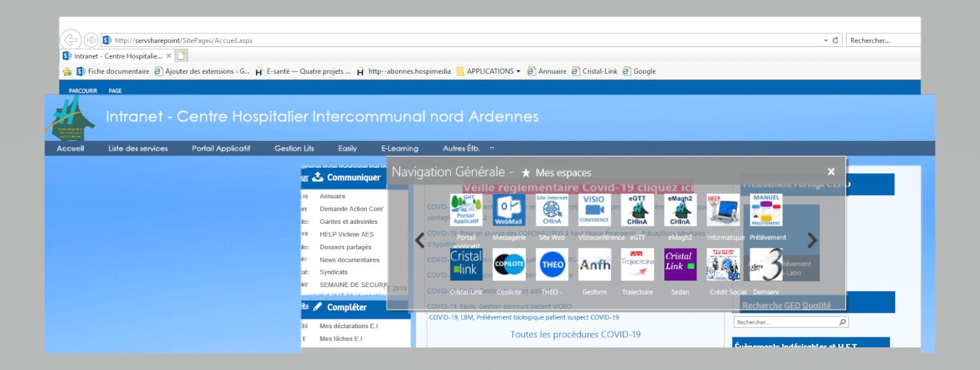Image resolution: width=980 pixels, height=370 pixels.
Task: Go to next page of navigation icons
Action: (812, 240)
